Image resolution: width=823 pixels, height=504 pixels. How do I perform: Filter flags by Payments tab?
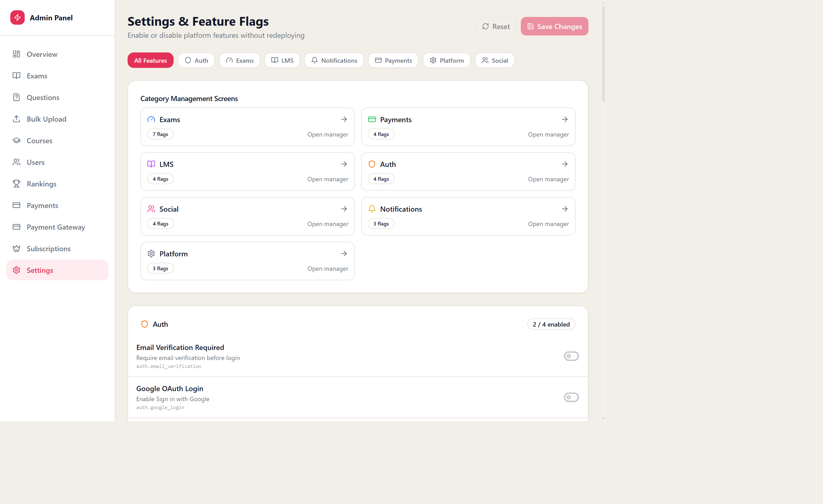[x=393, y=60]
